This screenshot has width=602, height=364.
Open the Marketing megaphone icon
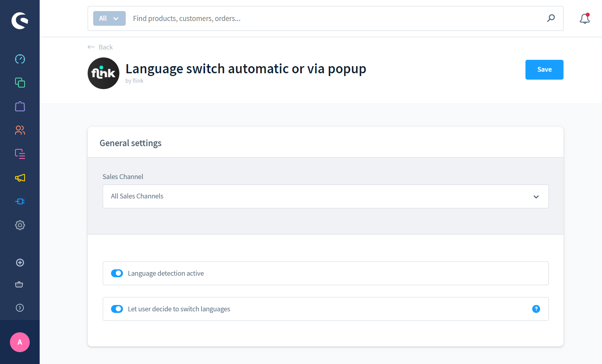20,177
